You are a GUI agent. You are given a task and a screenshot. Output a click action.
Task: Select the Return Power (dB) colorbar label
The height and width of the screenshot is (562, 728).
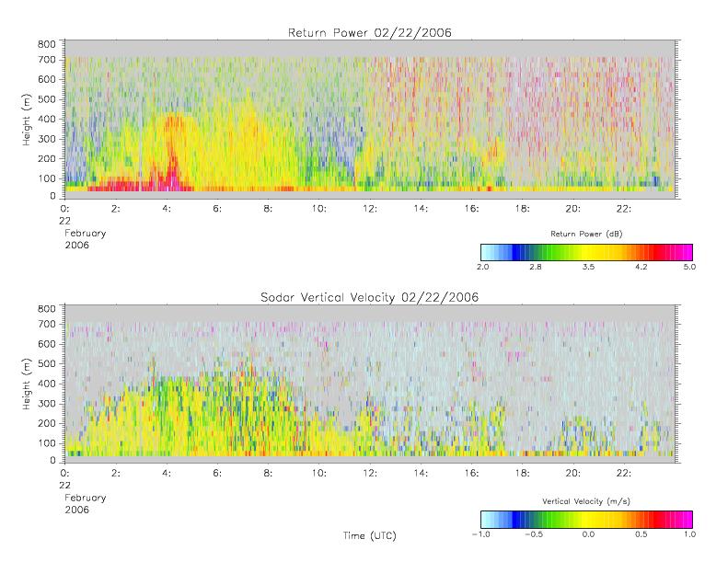click(x=586, y=234)
